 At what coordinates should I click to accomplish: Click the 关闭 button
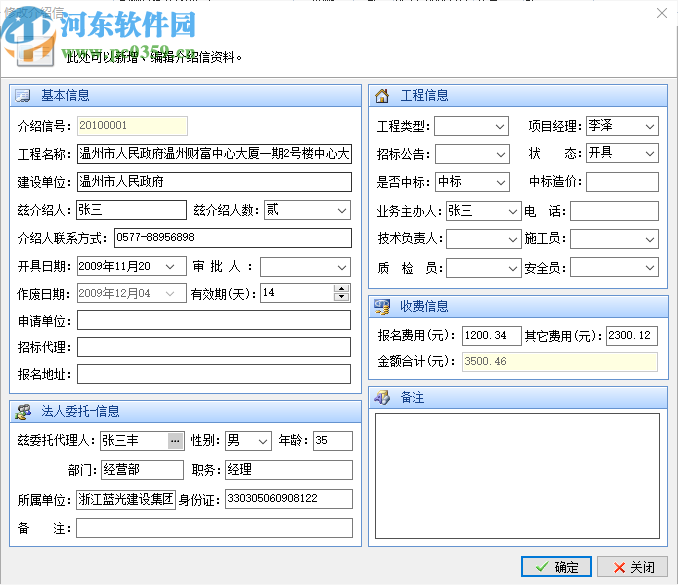pyautogui.click(x=632, y=566)
